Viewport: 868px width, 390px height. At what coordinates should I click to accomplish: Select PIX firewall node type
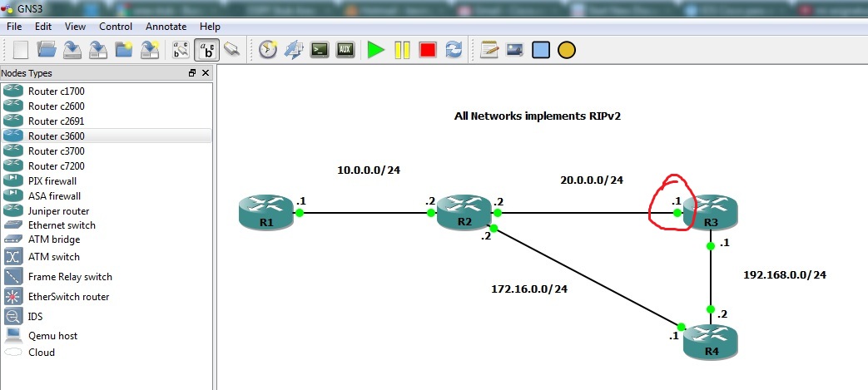point(107,181)
